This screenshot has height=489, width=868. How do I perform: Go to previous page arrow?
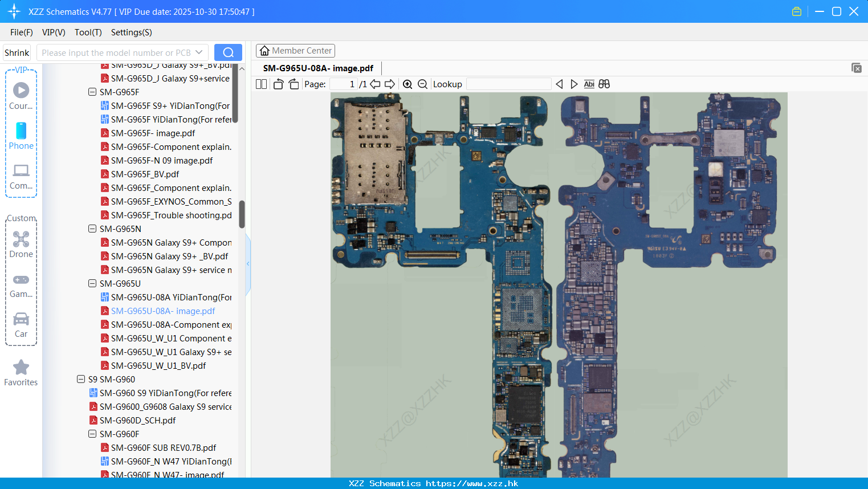tap(375, 84)
